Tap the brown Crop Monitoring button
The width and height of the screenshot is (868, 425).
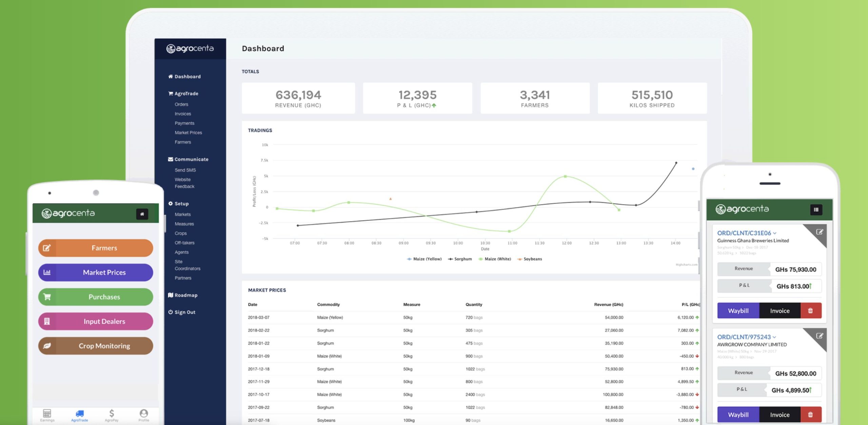96,346
